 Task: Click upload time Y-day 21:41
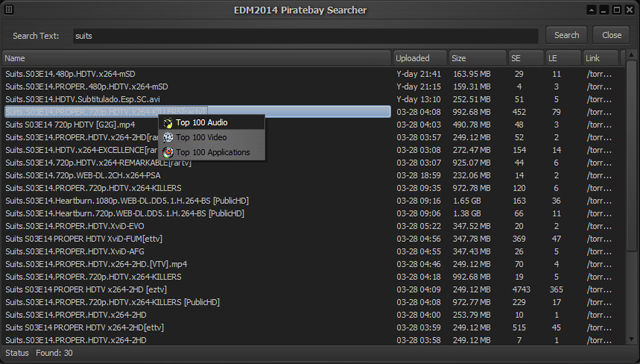419,74
